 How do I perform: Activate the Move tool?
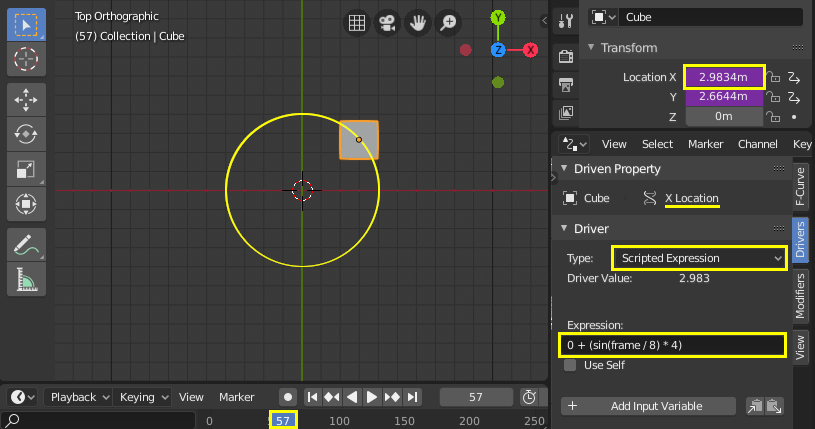coord(26,100)
